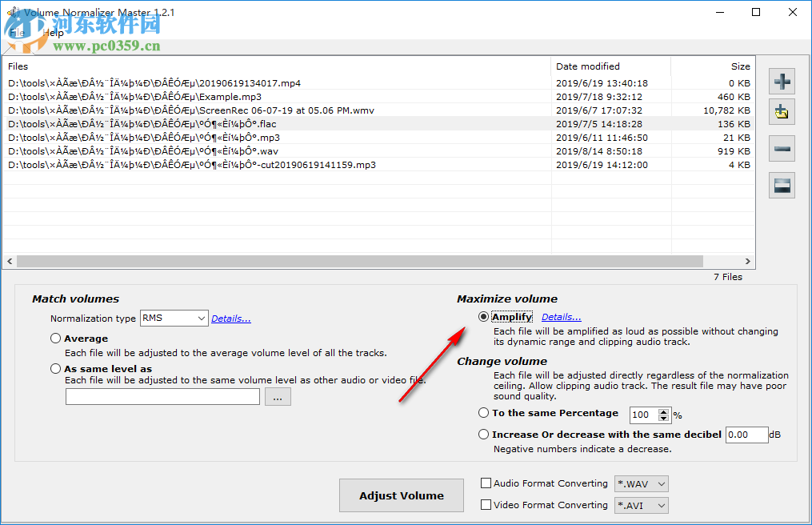Click the browse "..." button for reference file
This screenshot has height=525, width=812.
278,396
